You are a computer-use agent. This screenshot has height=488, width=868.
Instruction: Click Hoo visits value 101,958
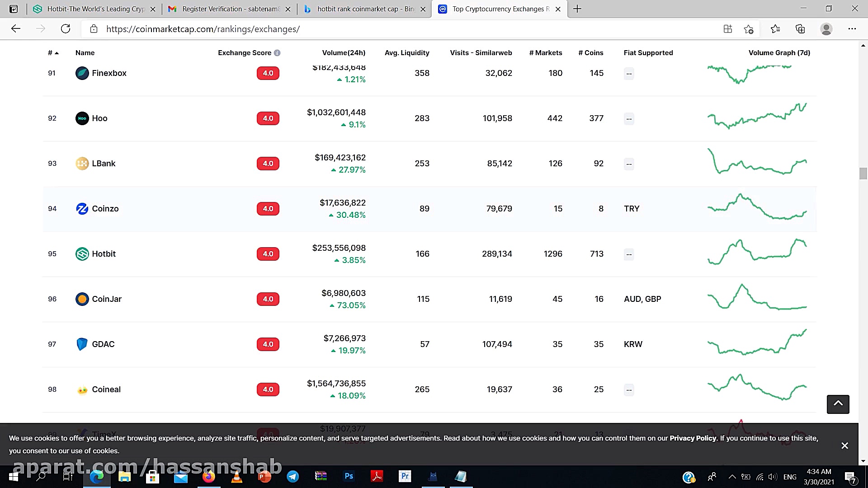pos(497,118)
